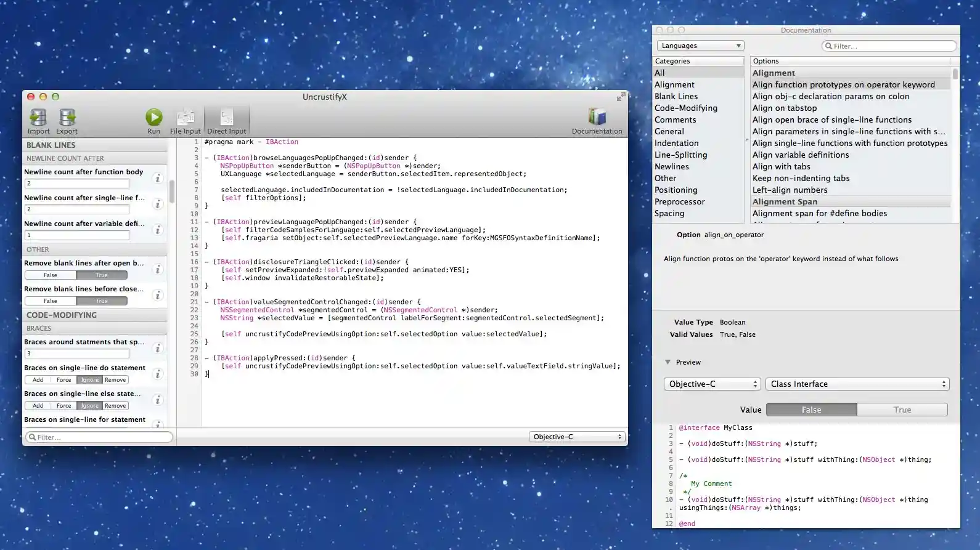This screenshot has height=550, width=980.
Task: Set Remove blank lines after open brace to True
Action: point(102,275)
